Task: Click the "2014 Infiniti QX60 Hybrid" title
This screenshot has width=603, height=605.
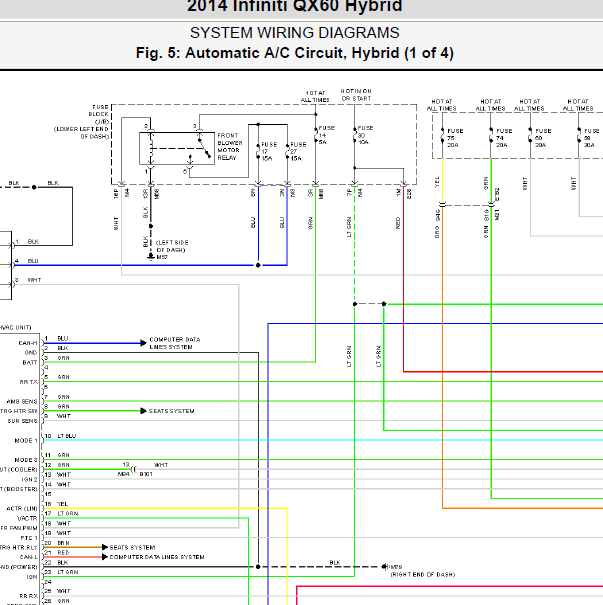Action: click(x=294, y=7)
